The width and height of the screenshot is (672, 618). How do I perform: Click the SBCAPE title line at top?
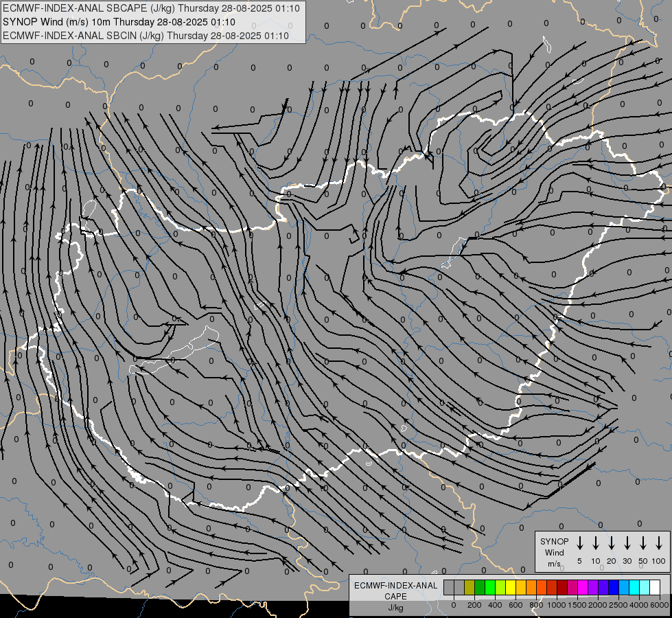point(151,8)
